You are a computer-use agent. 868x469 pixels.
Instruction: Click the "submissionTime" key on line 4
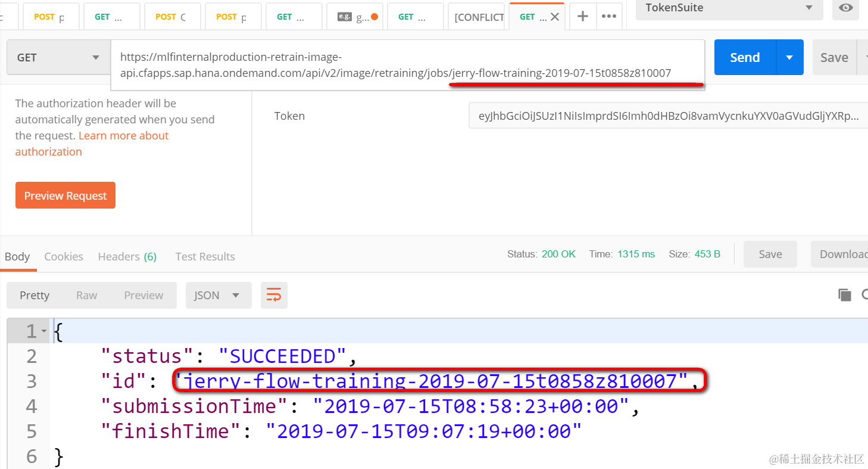click(195, 406)
